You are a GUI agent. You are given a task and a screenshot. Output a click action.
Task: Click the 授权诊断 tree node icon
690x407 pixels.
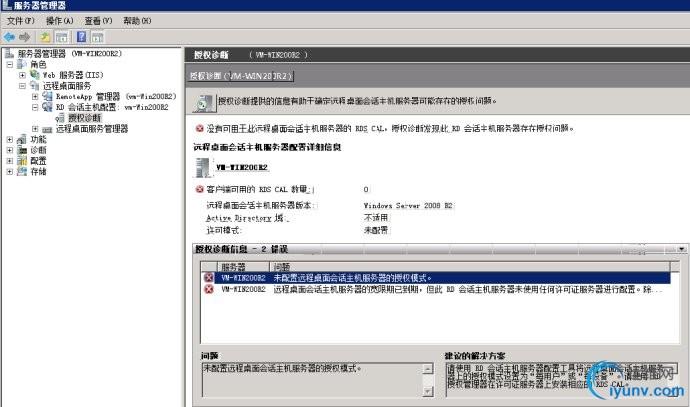(x=60, y=118)
